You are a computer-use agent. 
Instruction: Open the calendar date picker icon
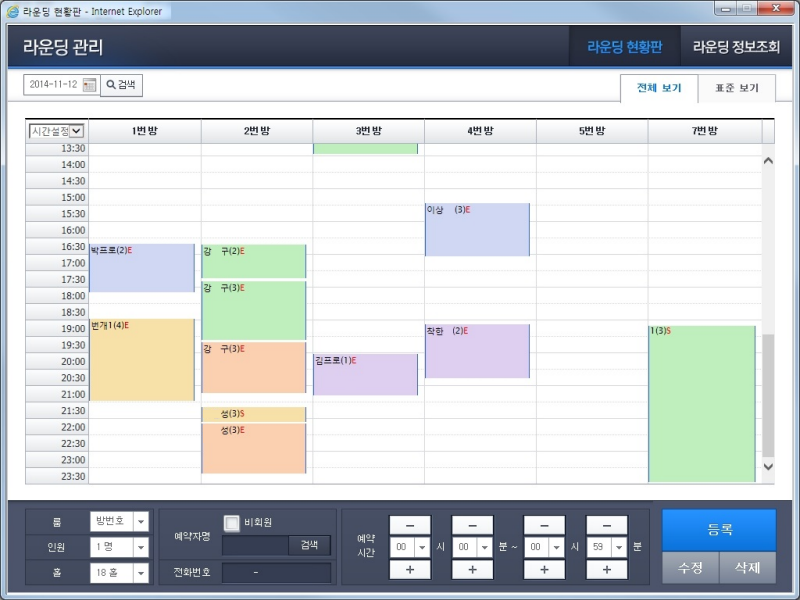click(x=90, y=85)
